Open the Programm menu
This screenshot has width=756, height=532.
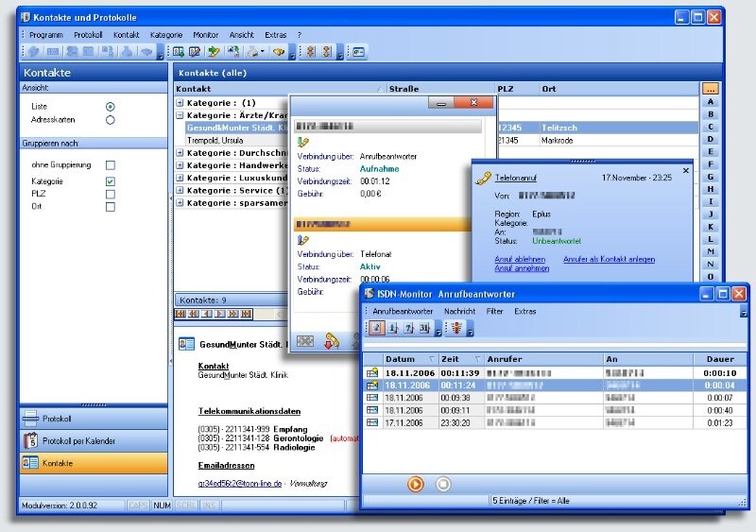45,35
